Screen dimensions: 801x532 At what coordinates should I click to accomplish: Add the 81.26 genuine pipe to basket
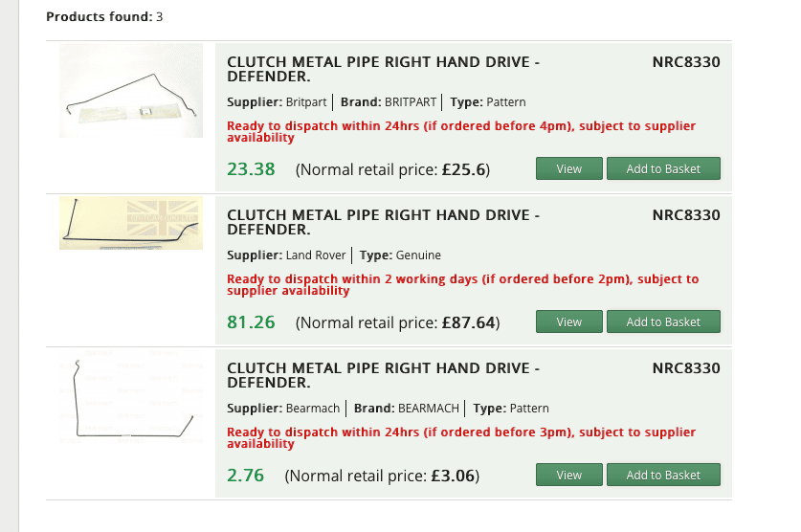point(663,321)
